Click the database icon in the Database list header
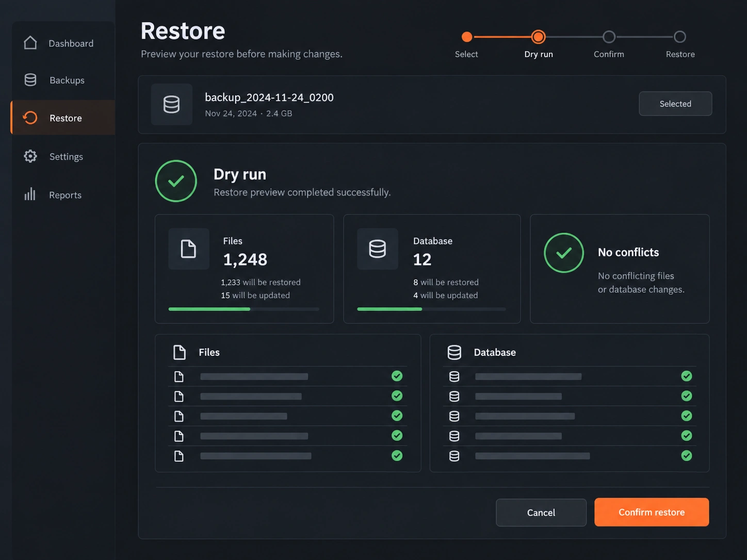The height and width of the screenshot is (560, 747). click(x=454, y=352)
